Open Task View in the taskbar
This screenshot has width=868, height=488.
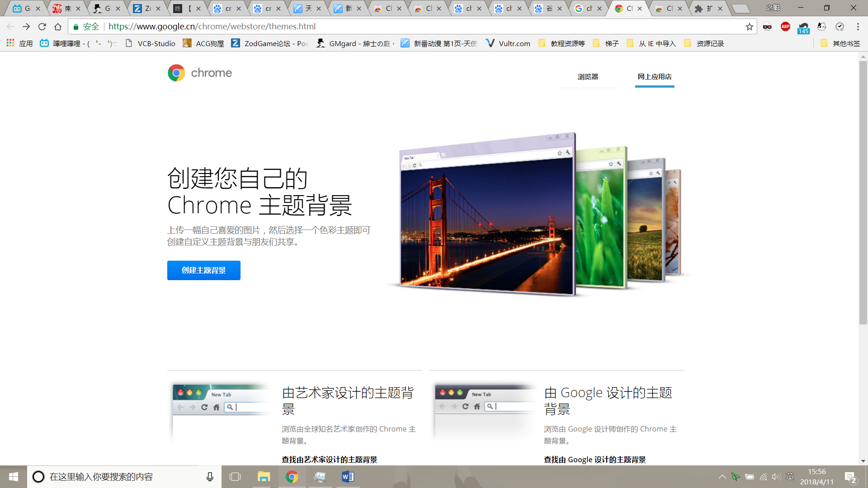point(235,477)
